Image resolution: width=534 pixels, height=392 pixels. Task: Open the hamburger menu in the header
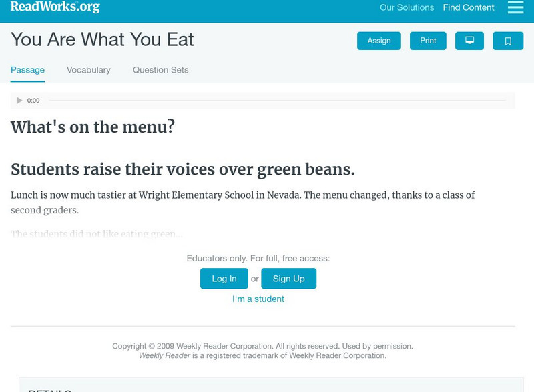coord(515,7)
